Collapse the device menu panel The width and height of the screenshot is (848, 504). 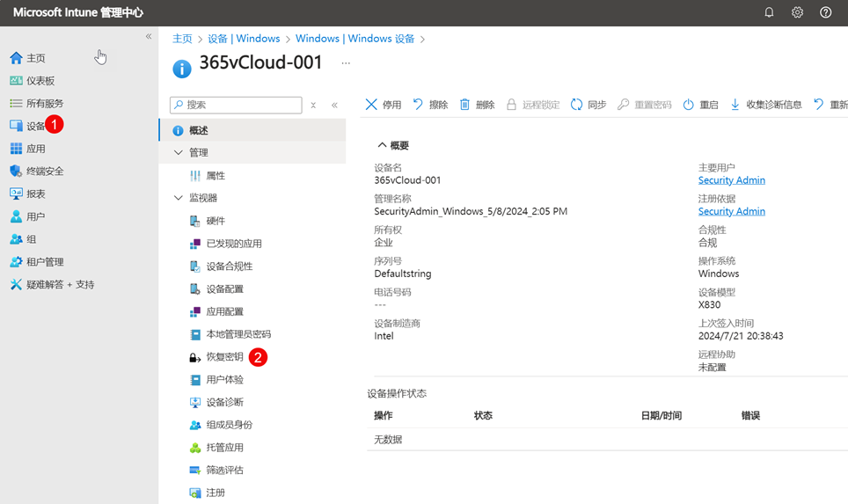(334, 105)
